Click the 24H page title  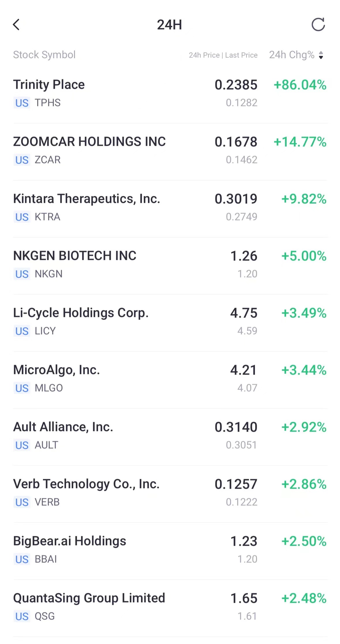tap(170, 25)
